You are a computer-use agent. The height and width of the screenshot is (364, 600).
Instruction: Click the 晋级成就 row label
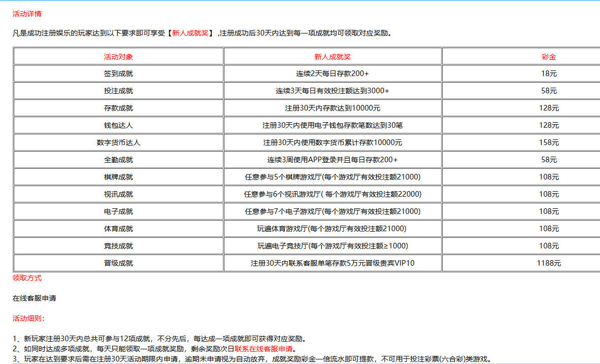coord(118,263)
